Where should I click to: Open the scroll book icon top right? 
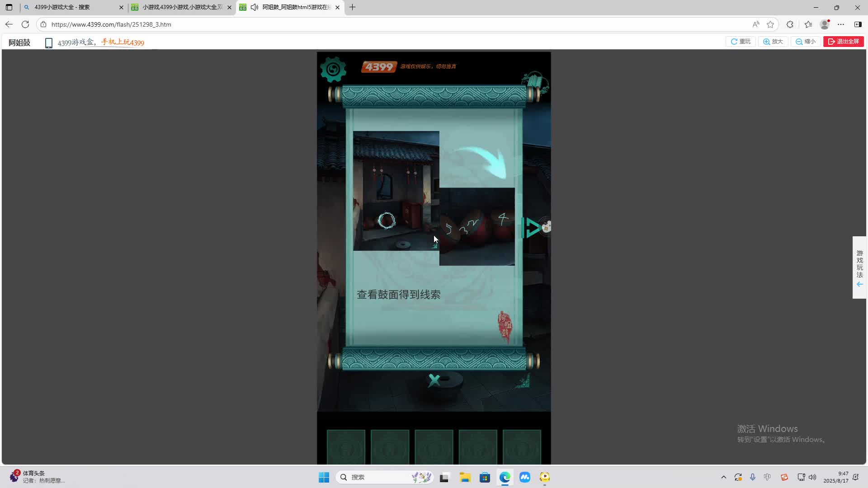535,82
